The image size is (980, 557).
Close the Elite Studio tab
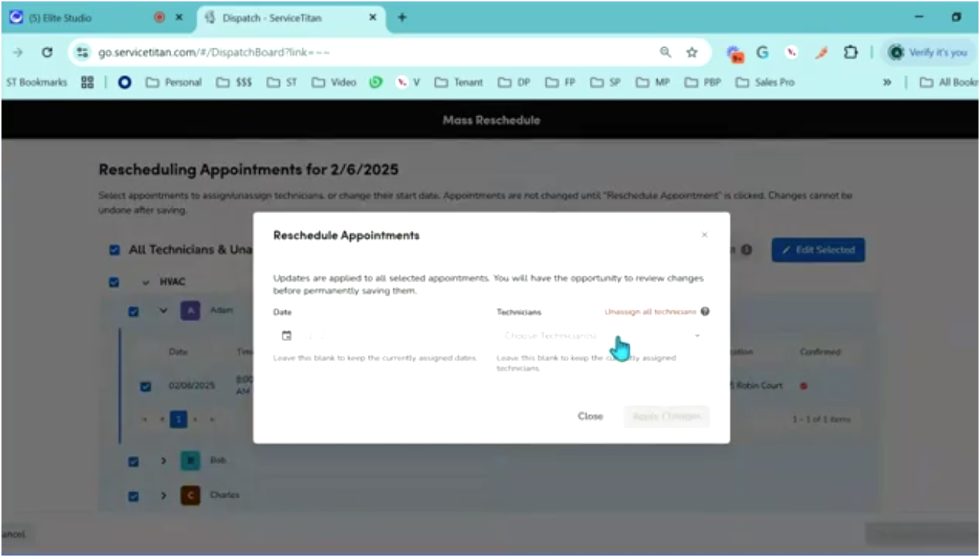[x=179, y=18]
